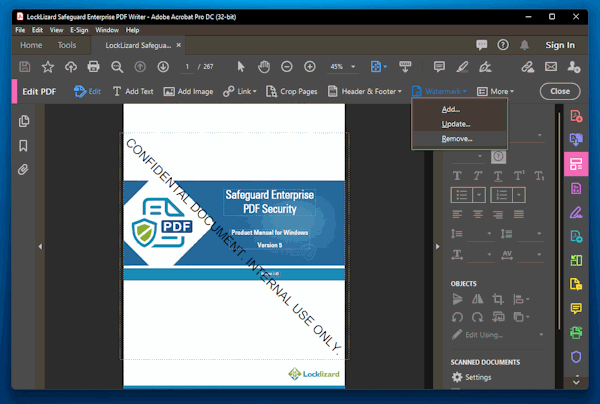Click the Save file icon
Screen dimensions: 600x404
click(25, 67)
